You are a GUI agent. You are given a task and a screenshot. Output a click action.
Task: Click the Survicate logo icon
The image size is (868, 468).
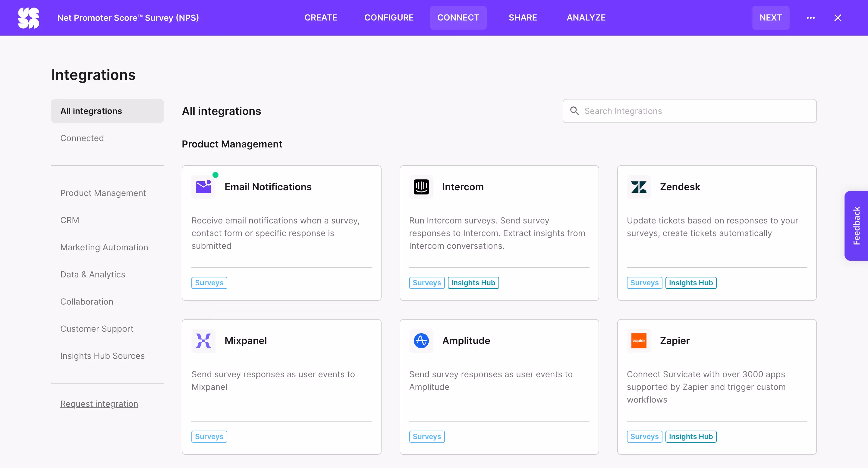tap(29, 18)
